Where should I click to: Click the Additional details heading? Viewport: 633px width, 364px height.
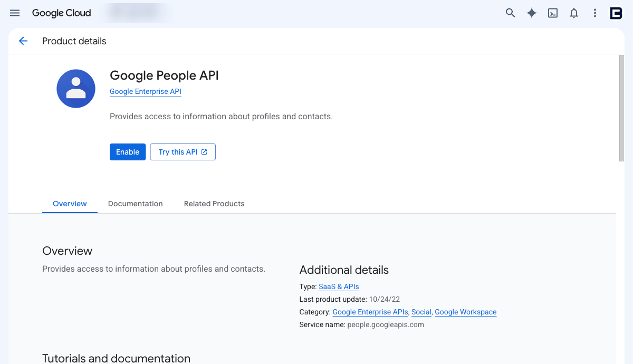click(x=344, y=270)
